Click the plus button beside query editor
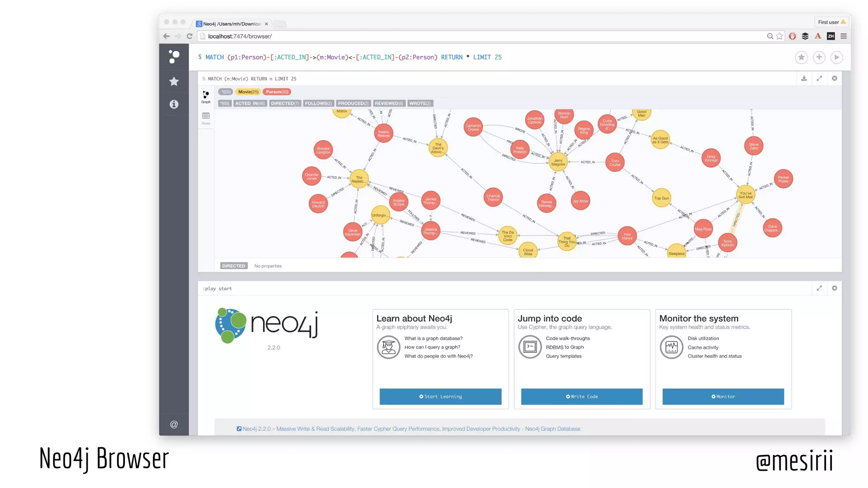 pyautogui.click(x=819, y=57)
